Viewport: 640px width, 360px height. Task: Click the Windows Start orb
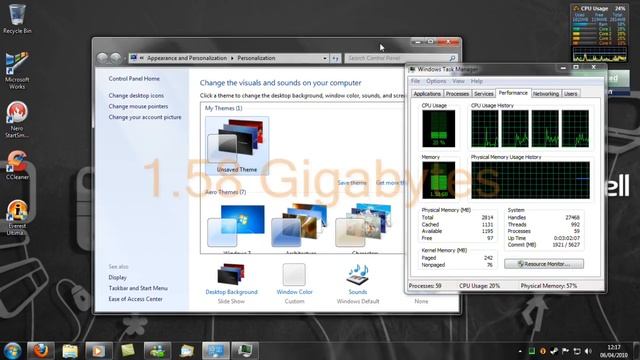point(12,351)
